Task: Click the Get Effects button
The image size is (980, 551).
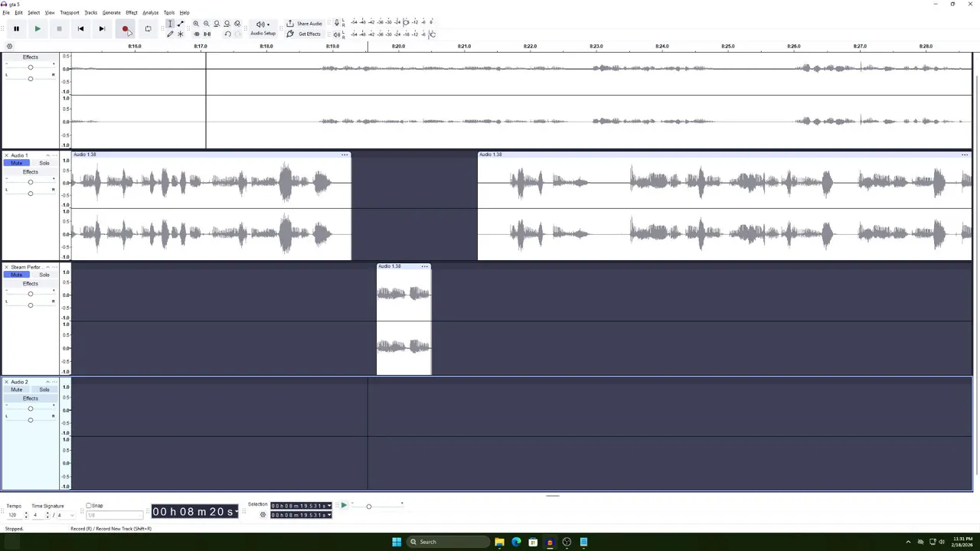Action: pos(304,34)
